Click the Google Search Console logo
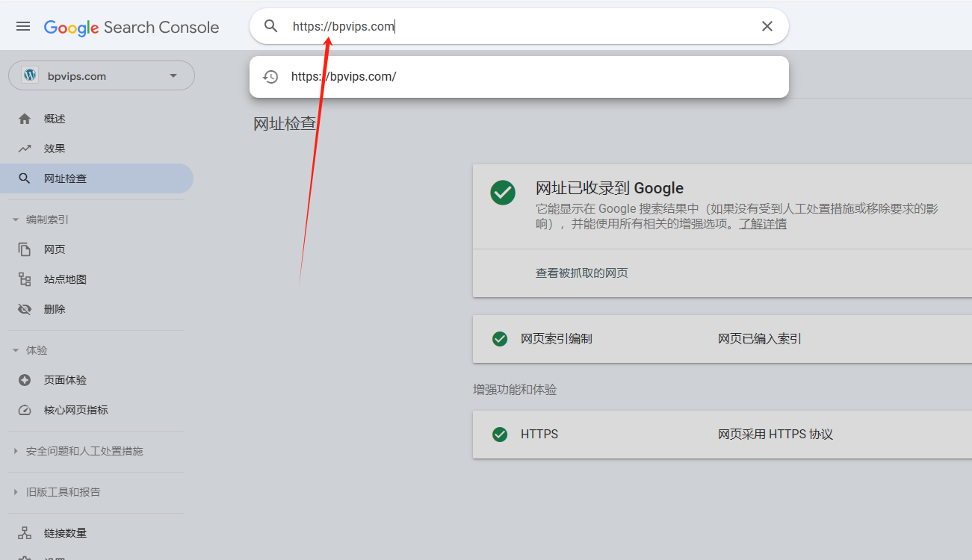 [x=131, y=28]
